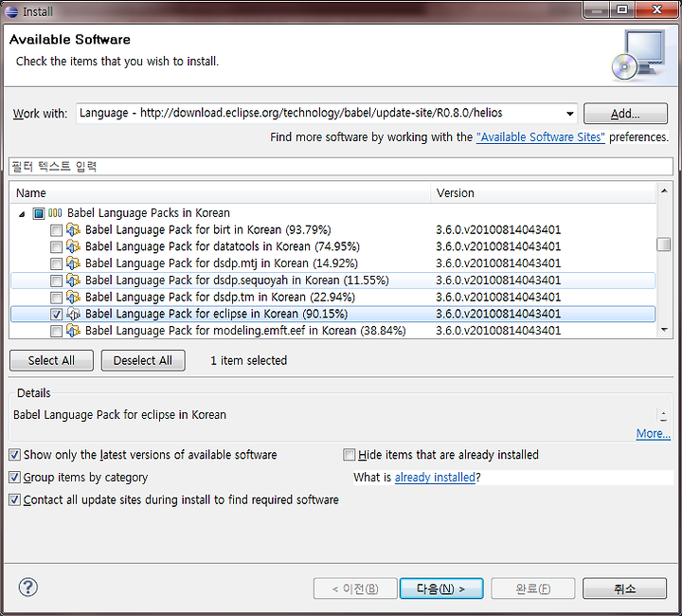Collapse the Babel Language Packs in Korean tree node
Viewport: 682px width, 616px height.
[x=22, y=213]
